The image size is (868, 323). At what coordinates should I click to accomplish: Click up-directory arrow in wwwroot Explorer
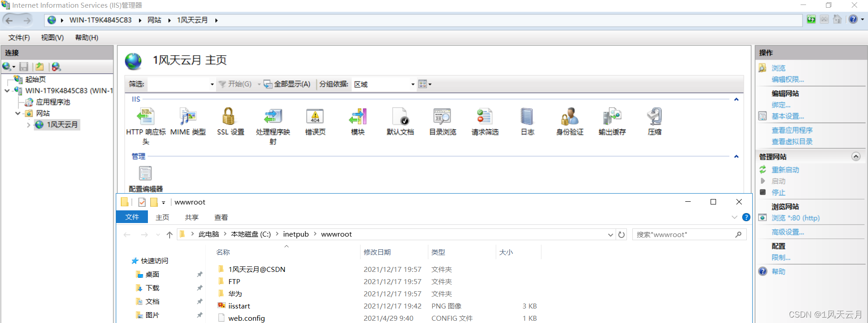[x=169, y=235]
